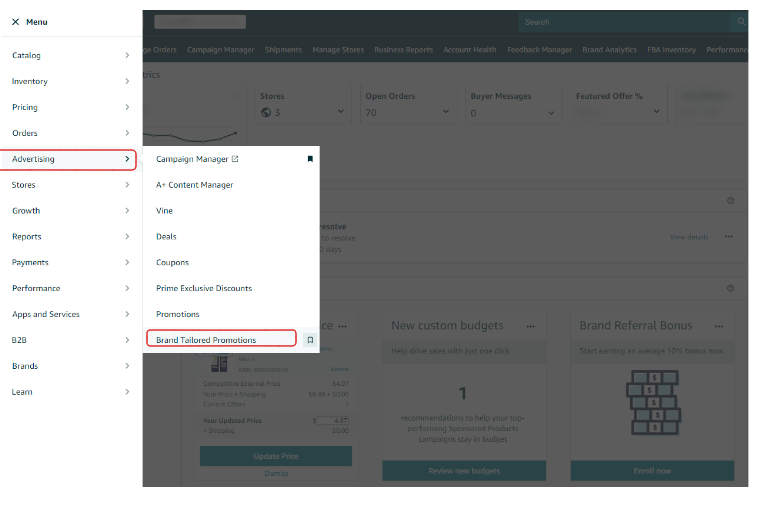Expand the Learn chevron arrow
764x517 pixels.
(x=127, y=392)
